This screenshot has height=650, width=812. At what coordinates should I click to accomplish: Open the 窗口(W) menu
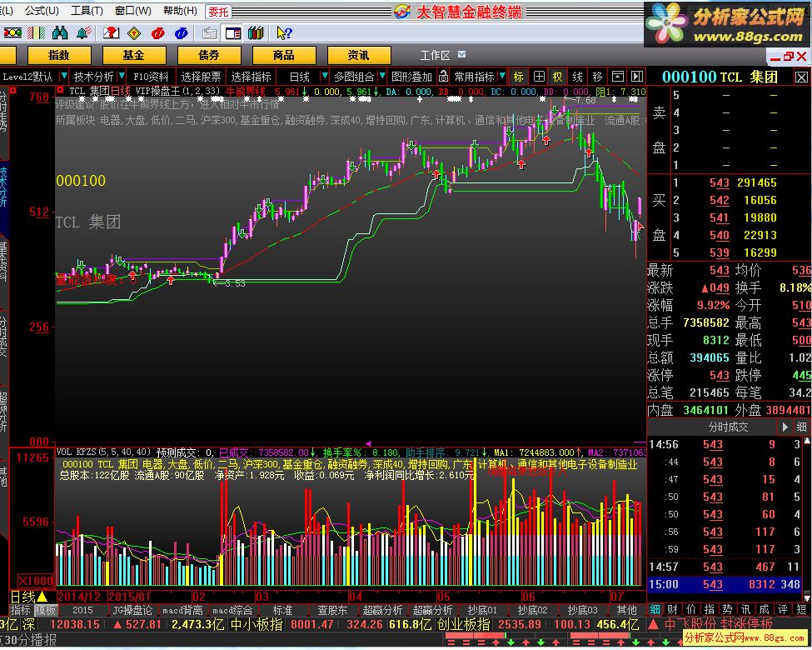point(133,10)
